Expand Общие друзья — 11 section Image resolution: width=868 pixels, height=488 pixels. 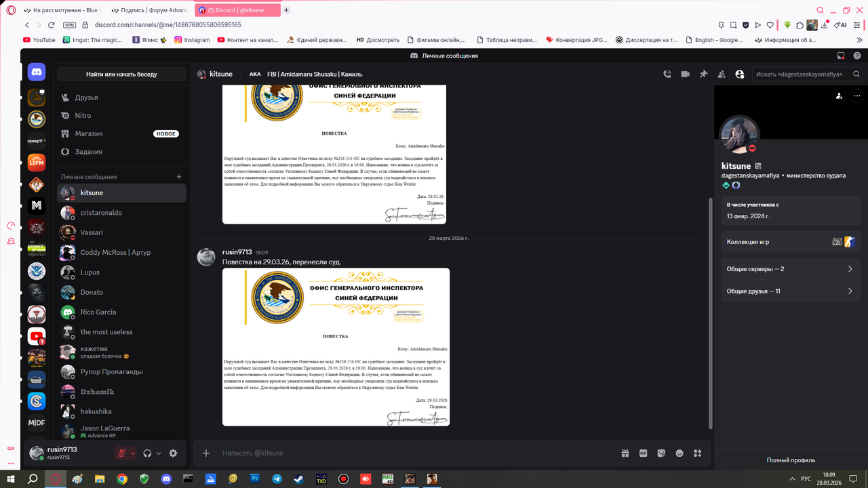(x=790, y=291)
